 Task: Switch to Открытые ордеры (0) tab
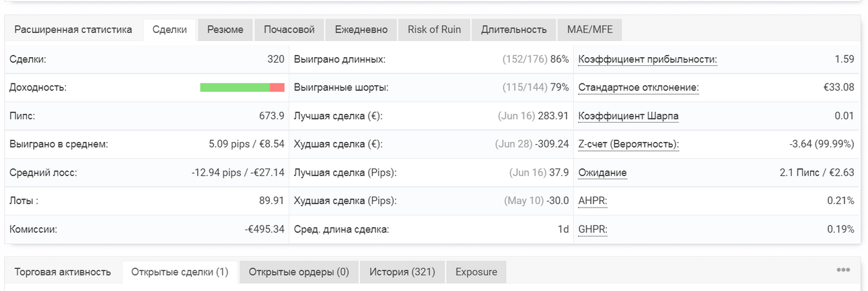pyautogui.click(x=299, y=272)
